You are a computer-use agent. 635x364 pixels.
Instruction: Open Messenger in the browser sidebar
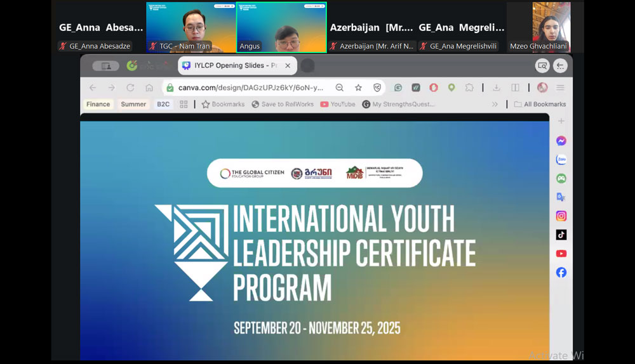(x=561, y=141)
